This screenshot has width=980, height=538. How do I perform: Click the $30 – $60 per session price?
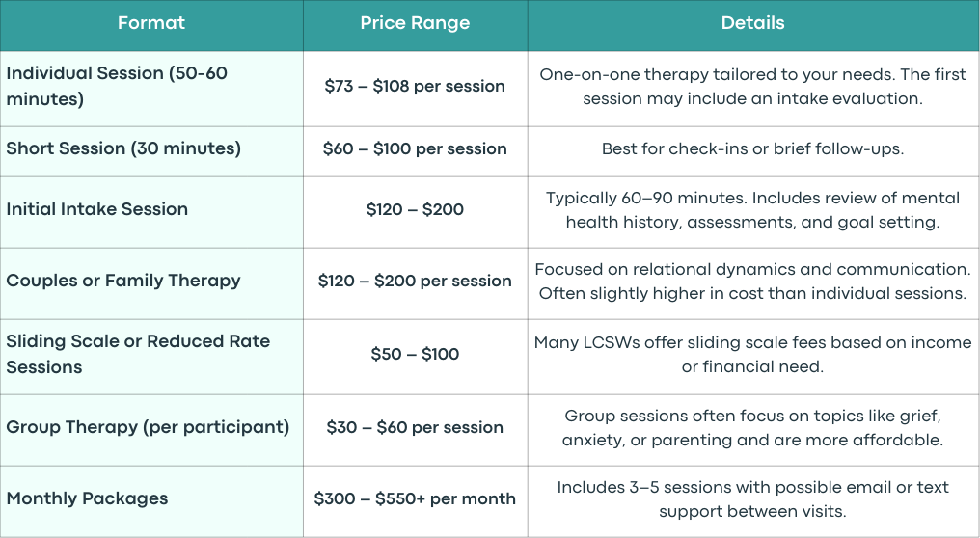point(415,427)
